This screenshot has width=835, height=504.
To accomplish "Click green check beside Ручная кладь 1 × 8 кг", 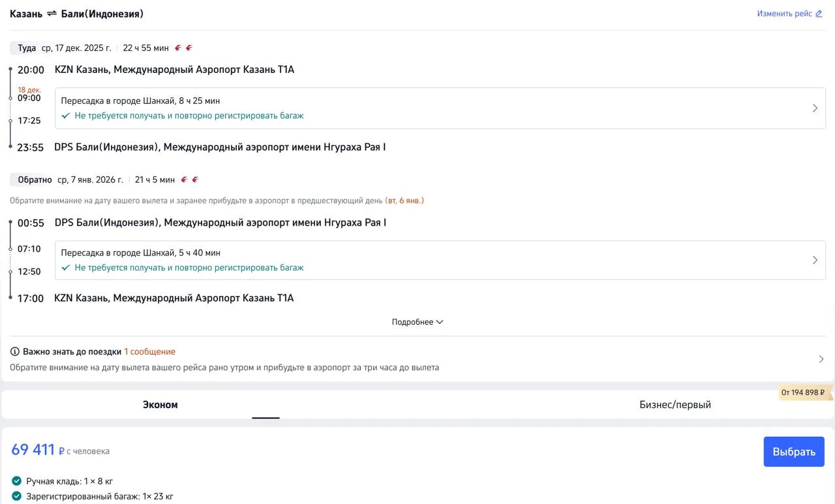I will pos(16,481).
